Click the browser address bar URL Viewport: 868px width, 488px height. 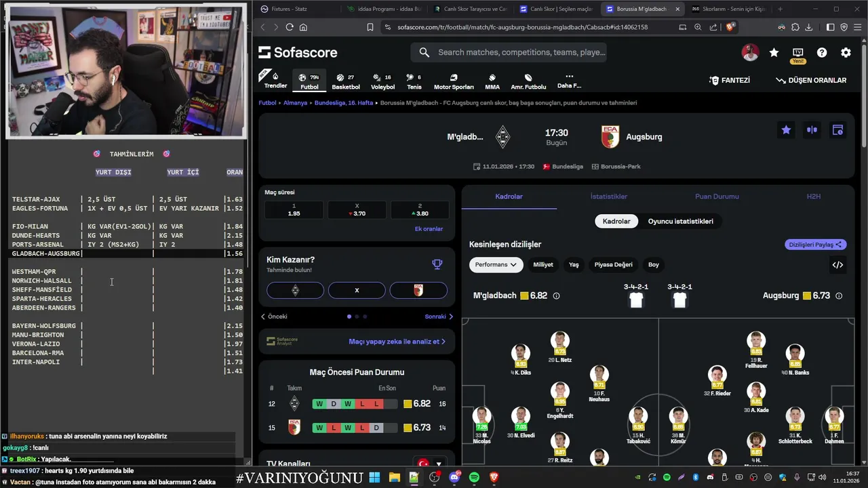(522, 27)
